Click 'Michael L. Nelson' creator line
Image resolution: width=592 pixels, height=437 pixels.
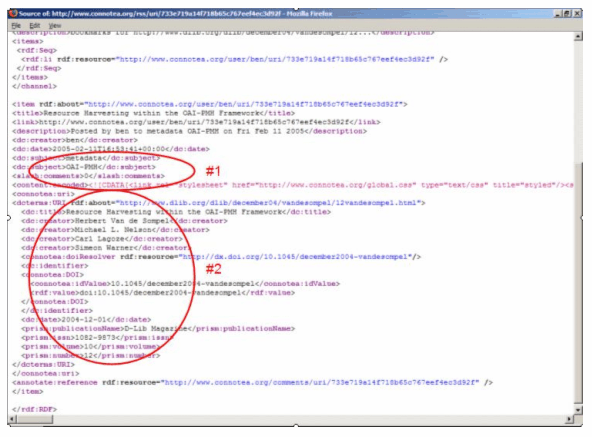pos(115,230)
